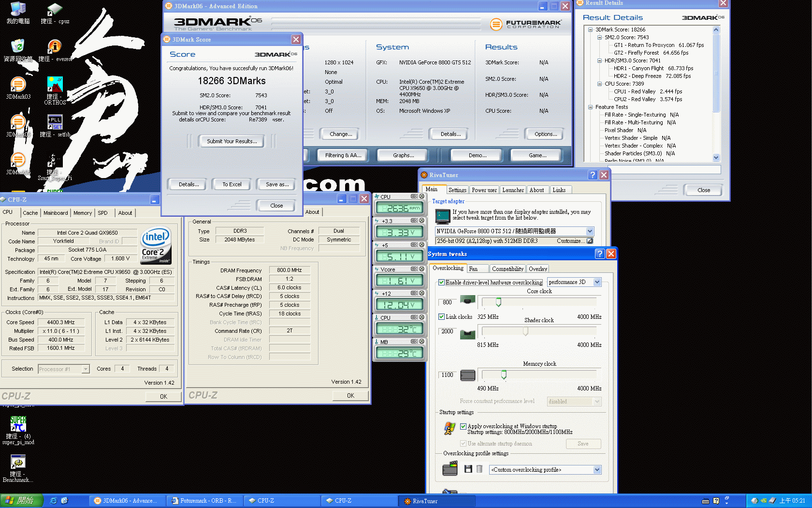Click the CPU temperature sensor settings icon
This screenshot has width=812, height=508.
tap(414, 317)
